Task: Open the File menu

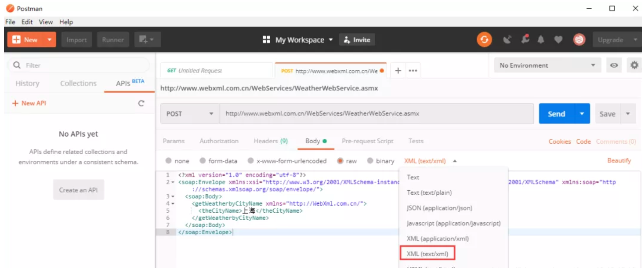Action: pos(10,22)
